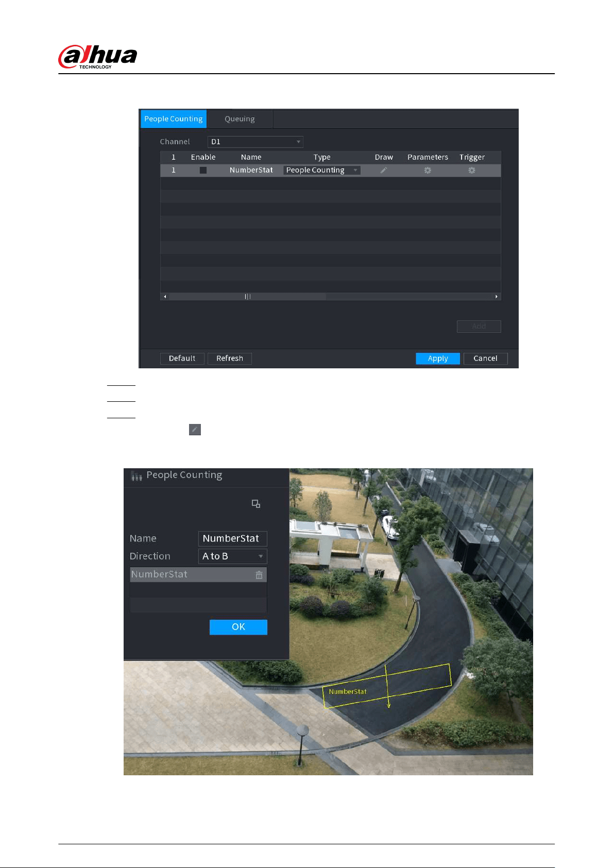Screen dimensions: 614x868
Task: Cancel the settings changes
Action: (x=485, y=359)
